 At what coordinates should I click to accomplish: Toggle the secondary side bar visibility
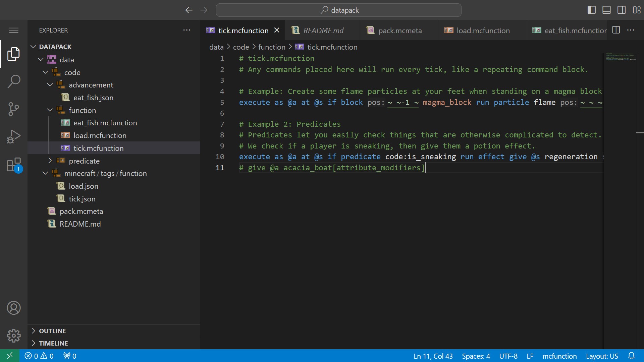click(622, 10)
